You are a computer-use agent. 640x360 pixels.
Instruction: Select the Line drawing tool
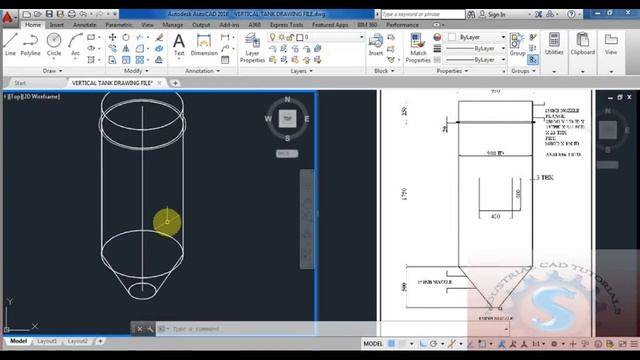(10, 44)
